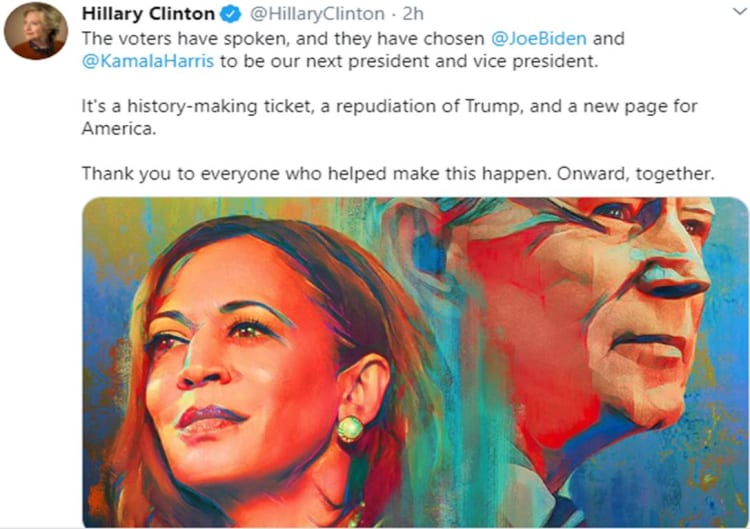
Task: Open the Hillary Clinton display name link
Action: pyautogui.click(x=147, y=14)
